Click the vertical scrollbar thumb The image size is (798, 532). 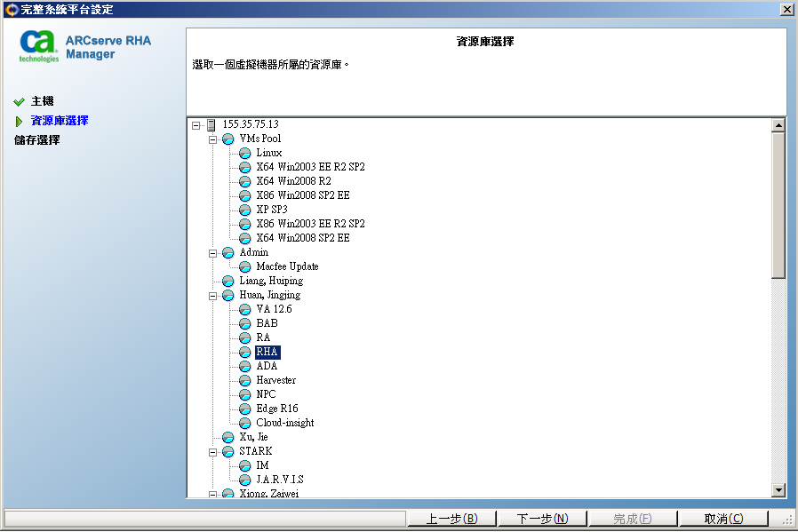778,205
